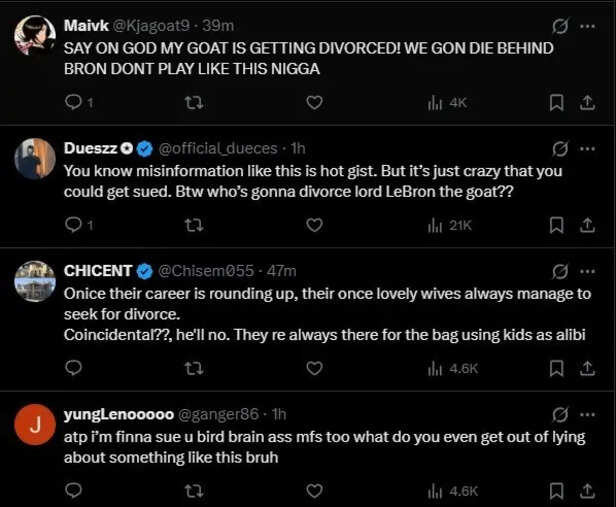View analytics on yungLenooooo's tweet

(453, 491)
